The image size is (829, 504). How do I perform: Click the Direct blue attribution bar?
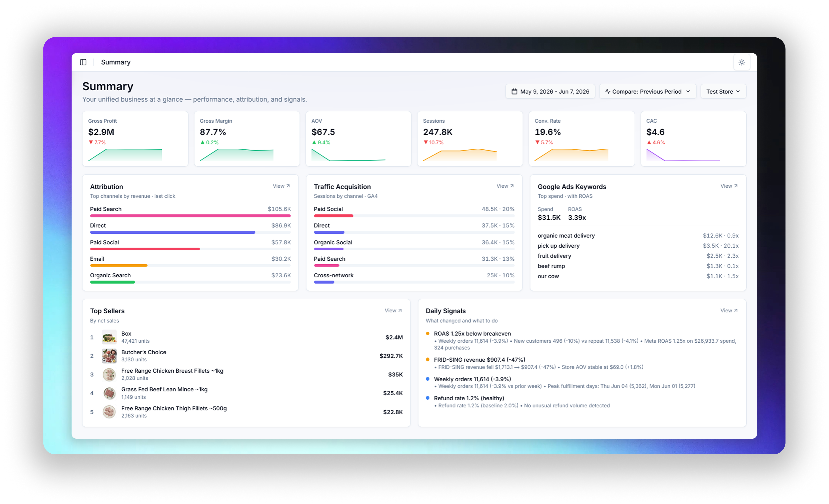172,232
